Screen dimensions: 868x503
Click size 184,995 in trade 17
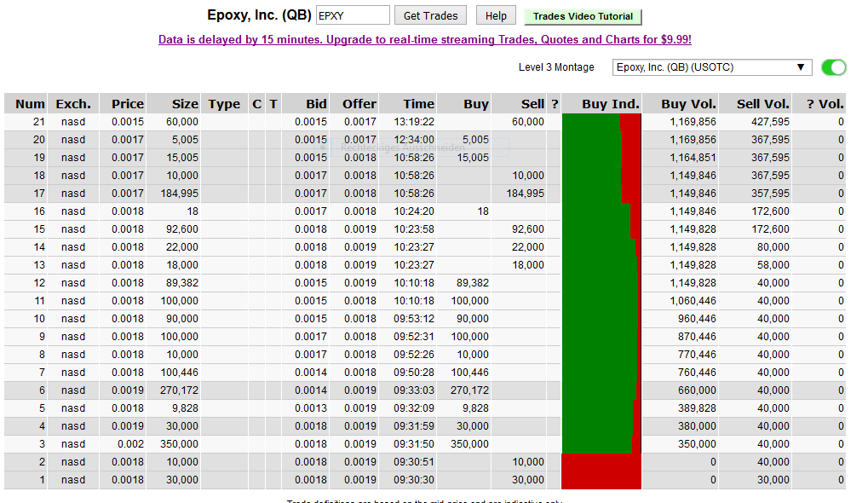click(180, 194)
